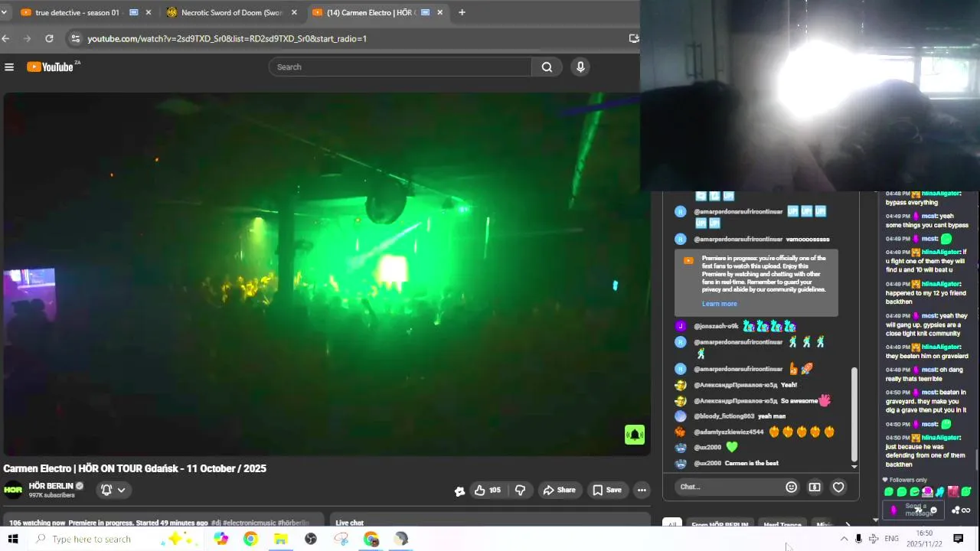Click the #electronicmusic hashtag
The image size is (980, 551).
(250, 523)
